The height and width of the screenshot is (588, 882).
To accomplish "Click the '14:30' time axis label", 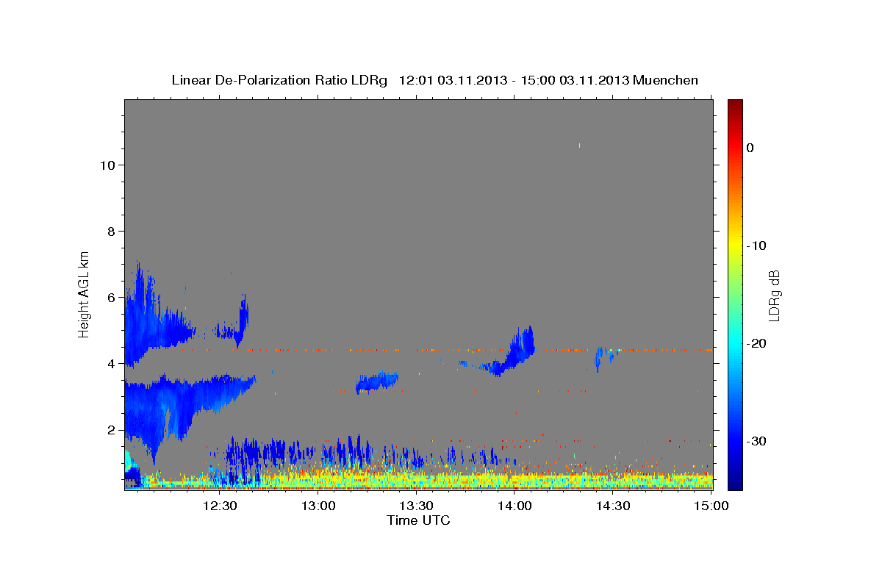I will pyautogui.click(x=614, y=506).
